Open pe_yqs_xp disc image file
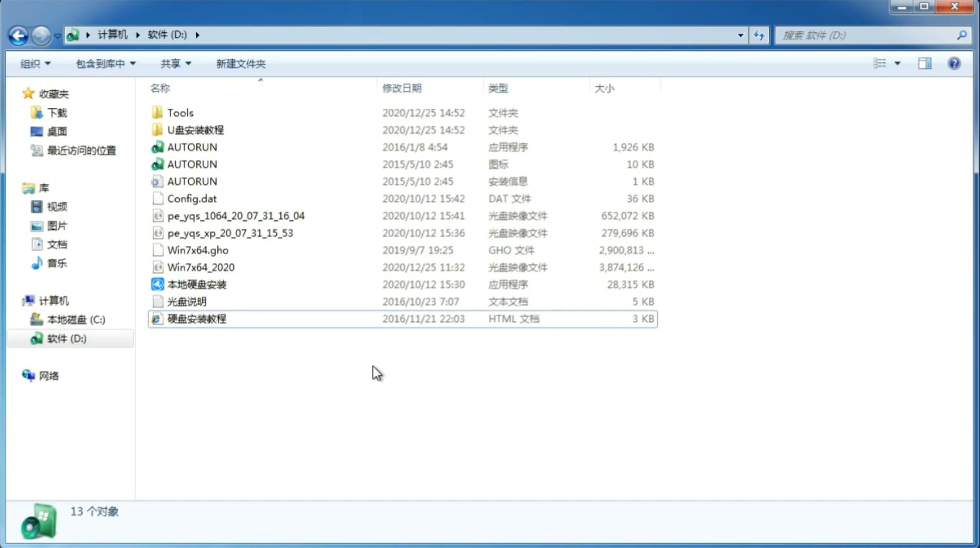Image resolution: width=980 pixels, height=548 pixels. [230, 232]
